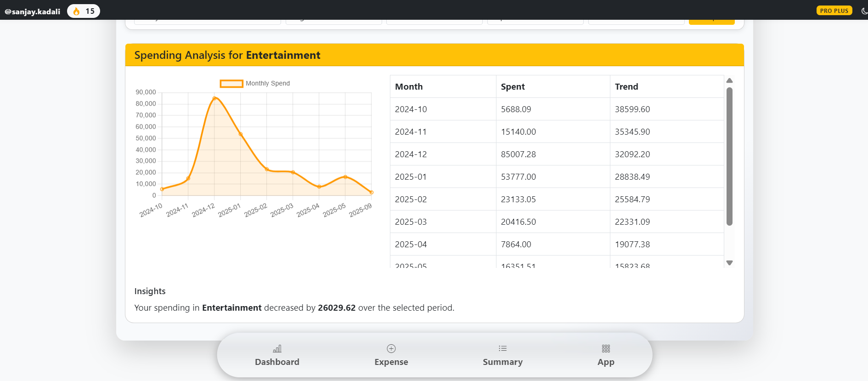Select the Month column header
868x381 pixels.
tap(409, 87)
